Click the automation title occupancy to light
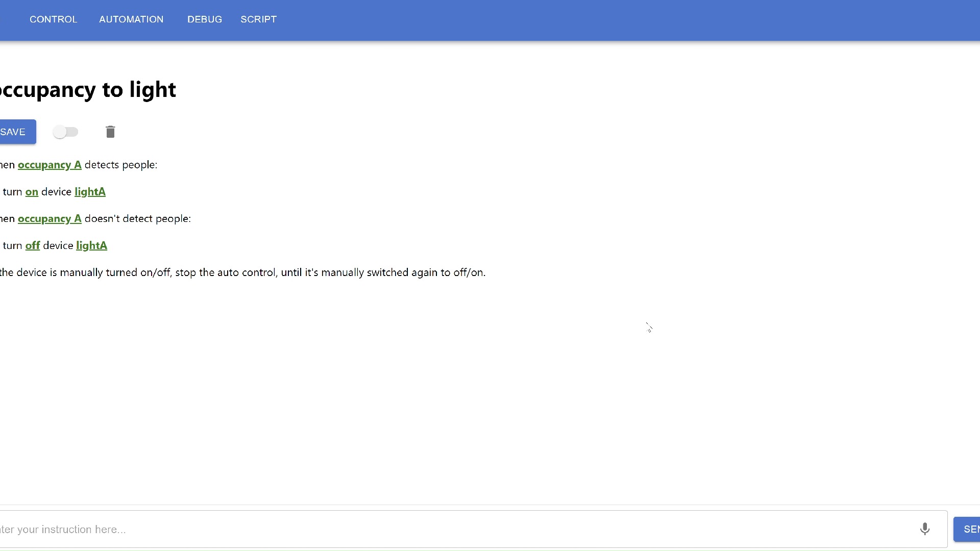 click(x=87, y=88)
